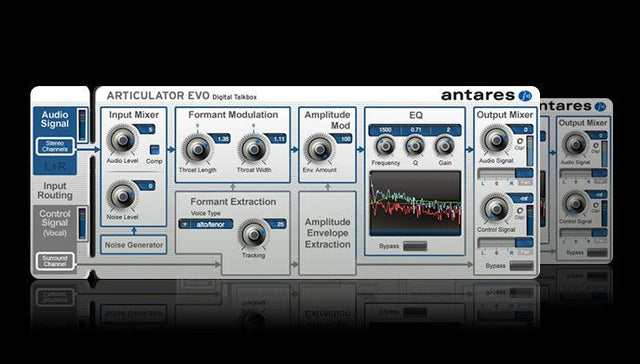This screenshot has height=364, width=640.
Task: Click the EQ spectrum graph display
Action: tap(415, 203)
